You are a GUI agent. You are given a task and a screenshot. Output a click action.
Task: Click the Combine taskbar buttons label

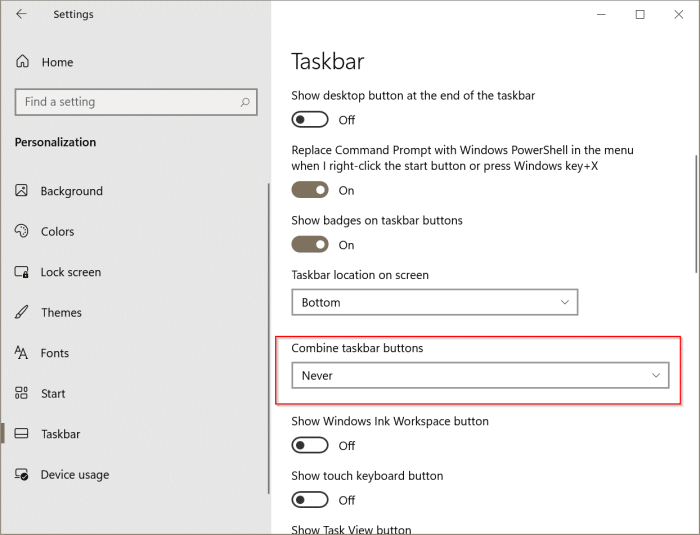coord(357,348)
